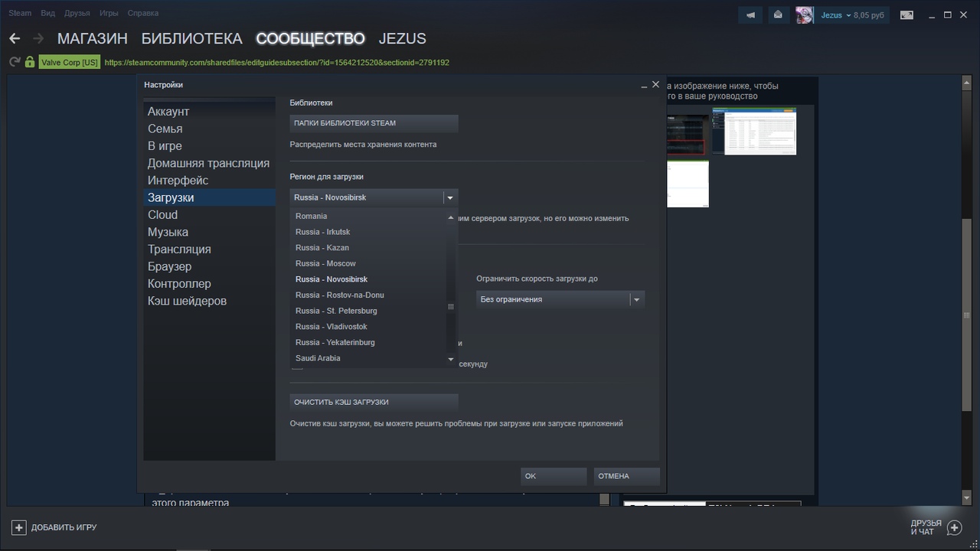
Task: Choose Russia - Yekaterinburg region
Action: [367, 343]
